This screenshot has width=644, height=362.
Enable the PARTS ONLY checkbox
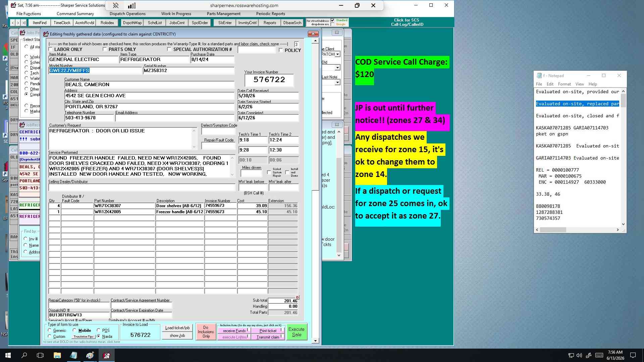105,49
